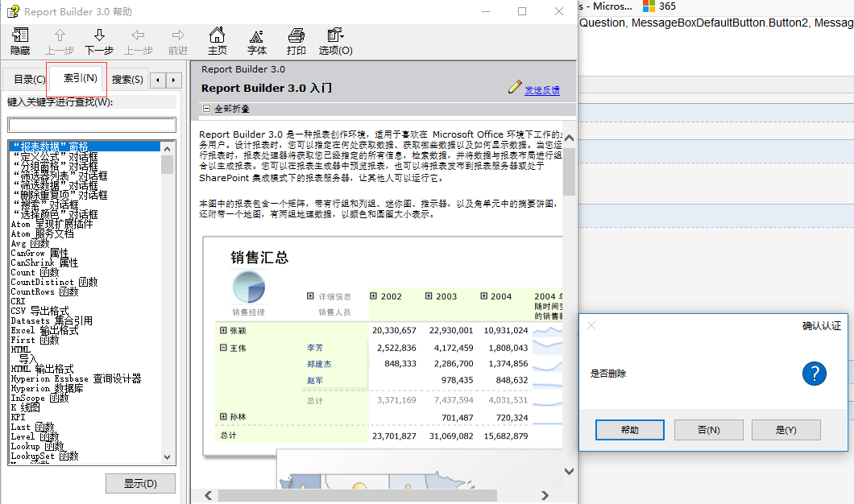Click the Hide (隐藏) toolbar icon

[x=20, y=35]
